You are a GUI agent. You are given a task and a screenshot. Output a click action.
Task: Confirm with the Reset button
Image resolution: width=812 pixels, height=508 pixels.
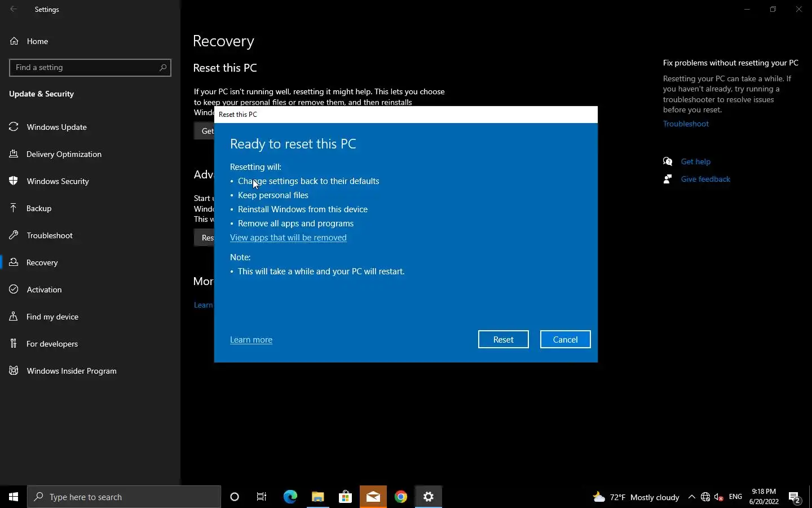coord(503,339)
